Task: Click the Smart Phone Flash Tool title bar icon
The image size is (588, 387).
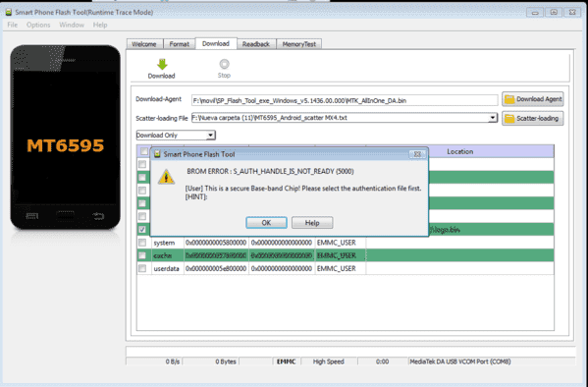Action: pyautogui.click(x=8, y=13)
